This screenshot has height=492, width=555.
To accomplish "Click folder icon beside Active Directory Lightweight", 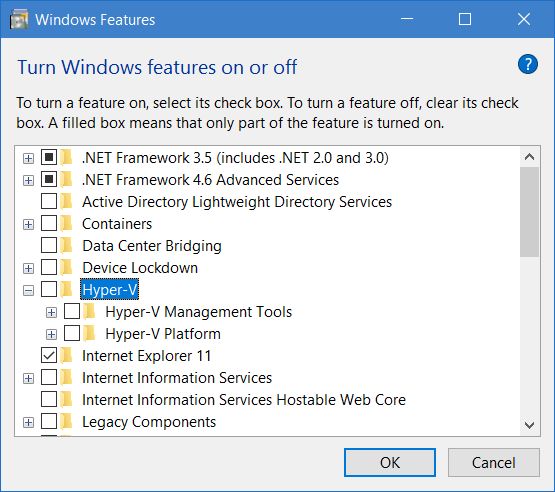I will [66, 201].
